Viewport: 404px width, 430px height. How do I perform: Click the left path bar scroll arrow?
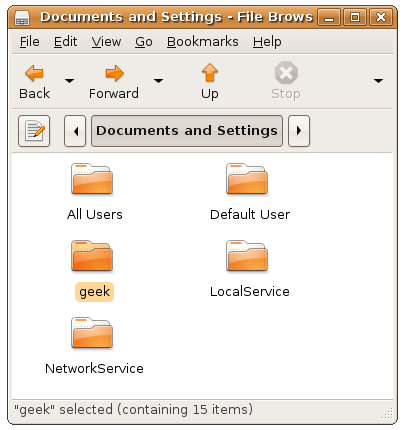(75, 131)
